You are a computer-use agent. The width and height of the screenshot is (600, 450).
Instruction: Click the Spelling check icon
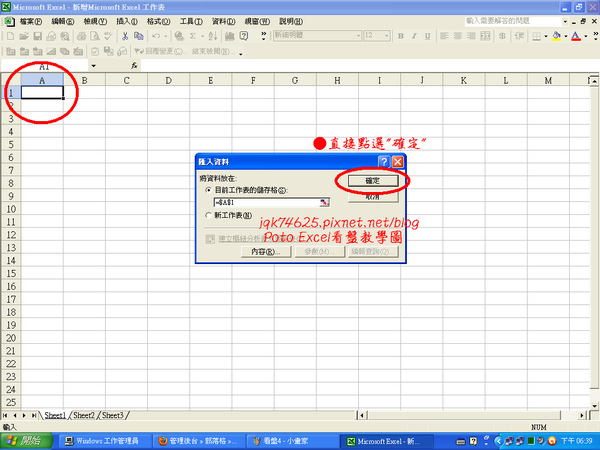(108, 36)
